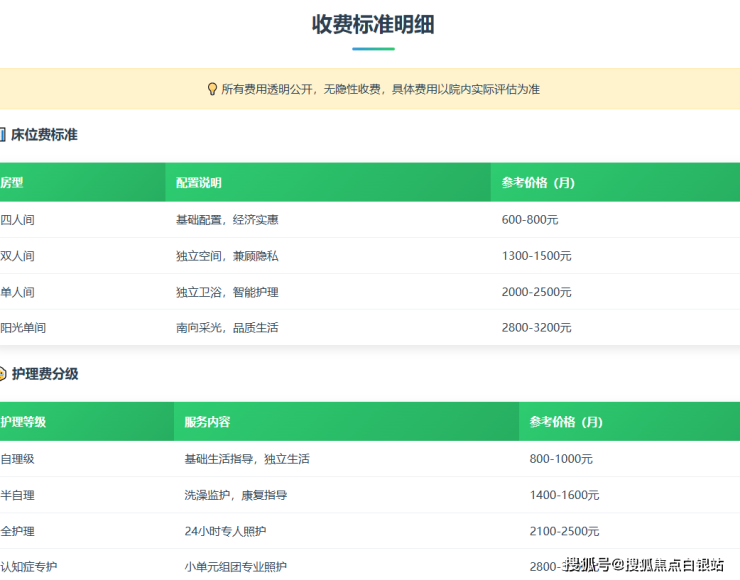The image size is (740, 580).
Task: Click the bed icon beside 床位费标准
Action: [2, 134]
